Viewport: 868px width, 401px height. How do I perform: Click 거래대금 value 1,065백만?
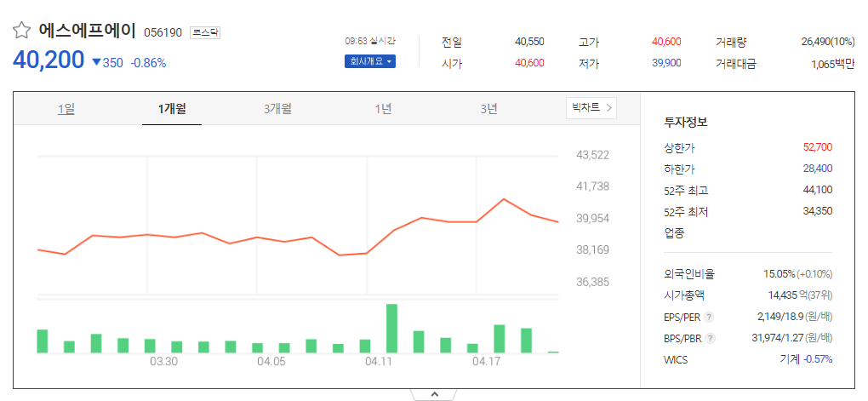tap(832, 64)
